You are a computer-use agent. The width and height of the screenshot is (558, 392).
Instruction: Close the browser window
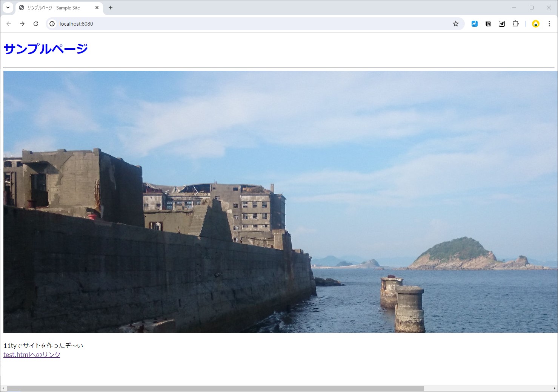click(549, 8)
